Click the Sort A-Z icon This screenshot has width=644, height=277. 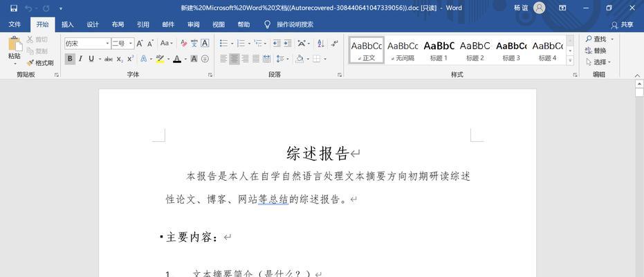point(321,43)
